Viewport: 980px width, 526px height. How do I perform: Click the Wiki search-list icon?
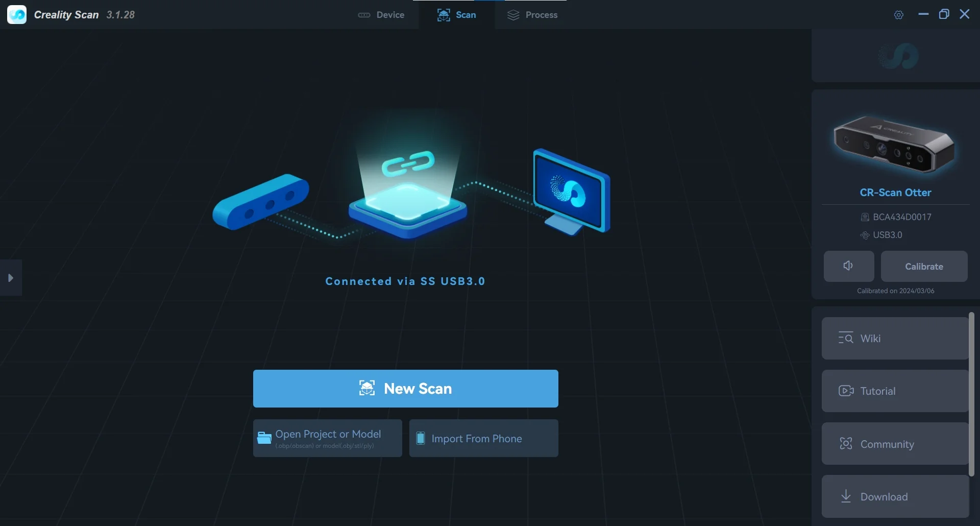(x=846, y=338)
